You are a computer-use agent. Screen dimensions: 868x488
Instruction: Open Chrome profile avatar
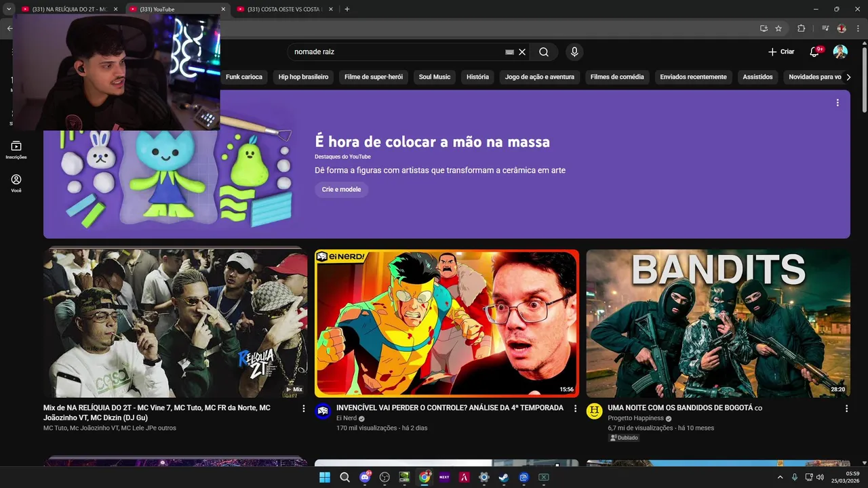[x=842, y=28]
